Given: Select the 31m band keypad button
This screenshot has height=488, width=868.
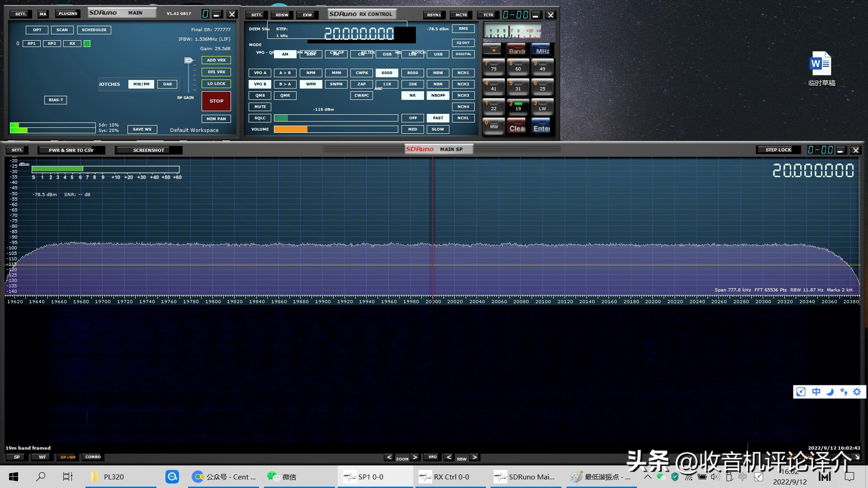Looking at the screenshot, I should point(518,86).
